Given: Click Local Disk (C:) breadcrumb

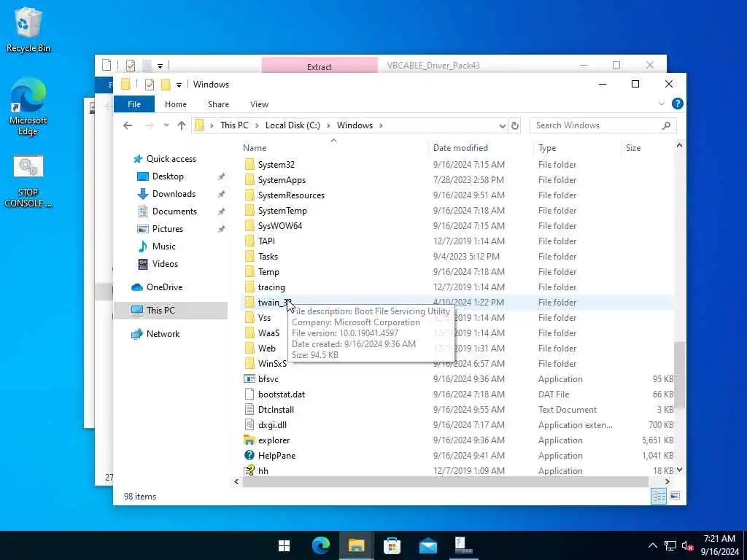Looking at the screenshot, I should point(293,125).
